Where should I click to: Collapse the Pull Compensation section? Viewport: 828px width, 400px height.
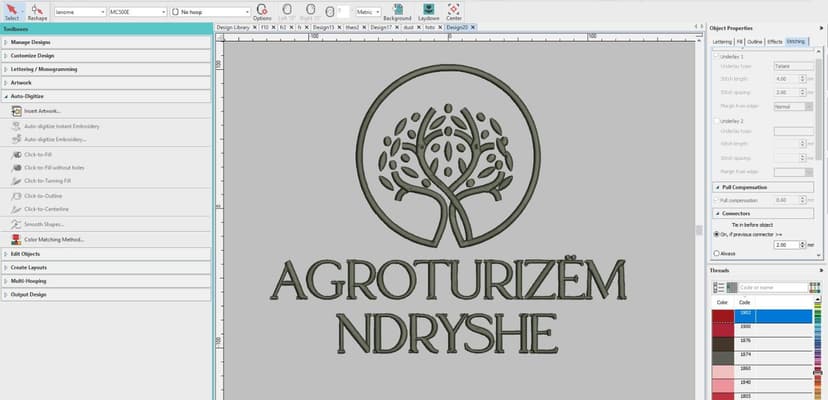click(764, 188)
